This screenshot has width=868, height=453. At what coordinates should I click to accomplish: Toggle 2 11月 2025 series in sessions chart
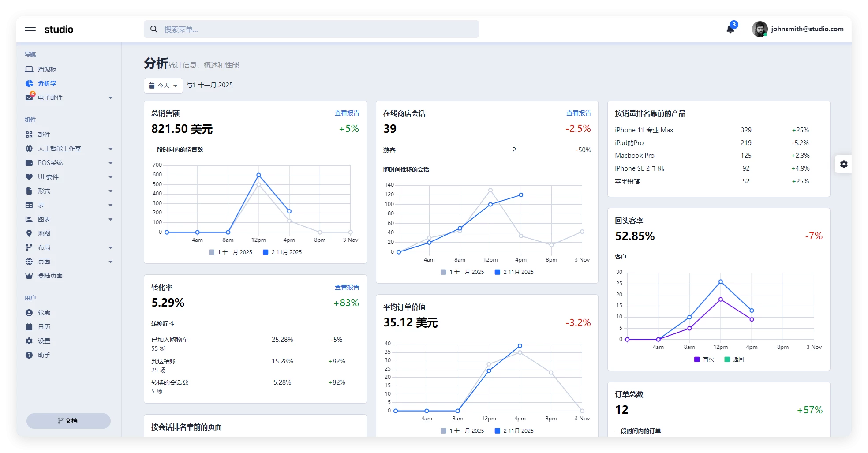tap(514, 272)
